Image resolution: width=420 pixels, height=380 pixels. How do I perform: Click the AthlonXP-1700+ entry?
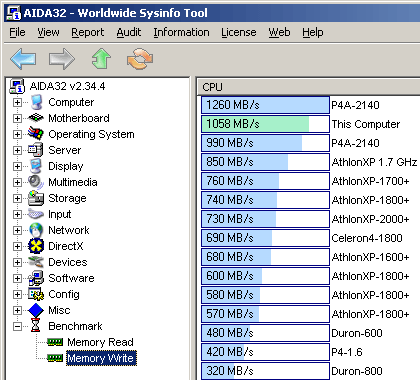pos(370,181)
